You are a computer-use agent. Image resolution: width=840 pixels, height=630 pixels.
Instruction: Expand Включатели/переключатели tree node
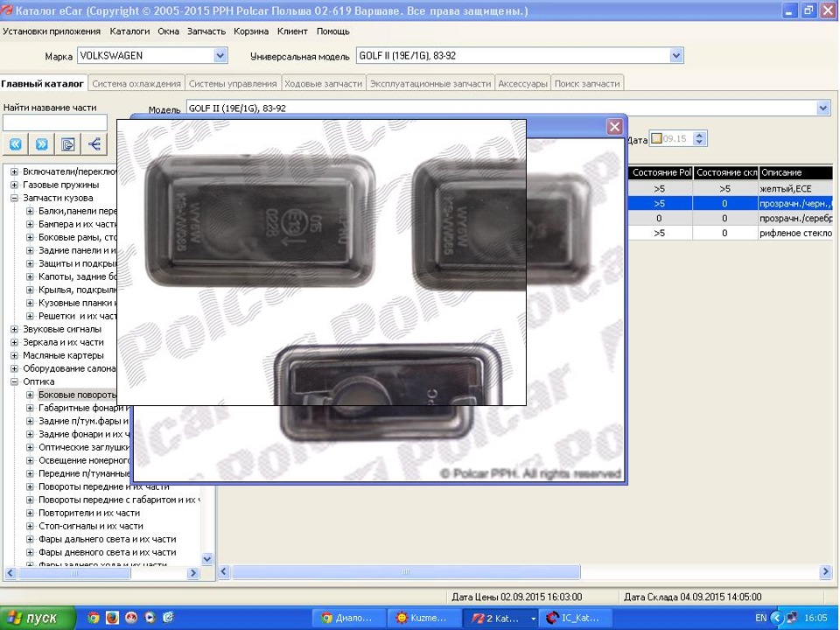15,171
